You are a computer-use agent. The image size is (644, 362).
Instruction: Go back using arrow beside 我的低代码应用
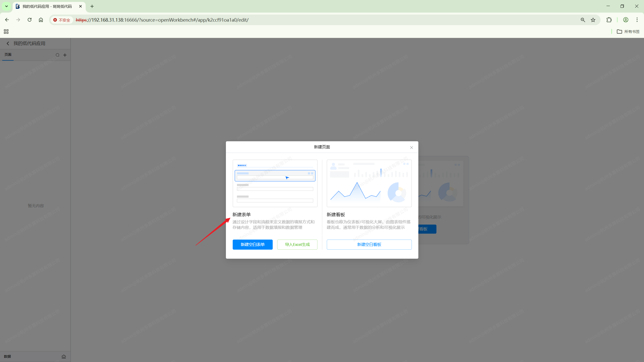8,43
